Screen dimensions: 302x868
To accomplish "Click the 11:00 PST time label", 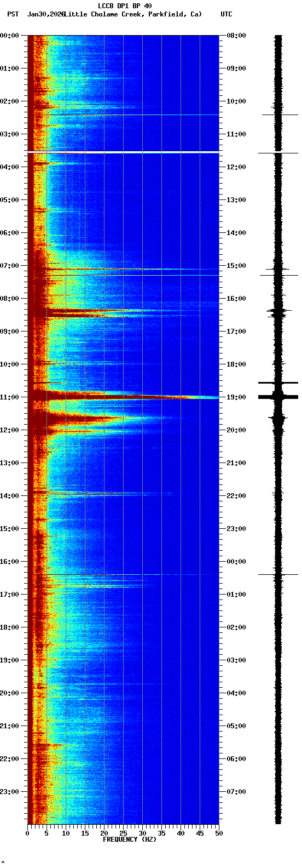I will (x=9, y=397).
